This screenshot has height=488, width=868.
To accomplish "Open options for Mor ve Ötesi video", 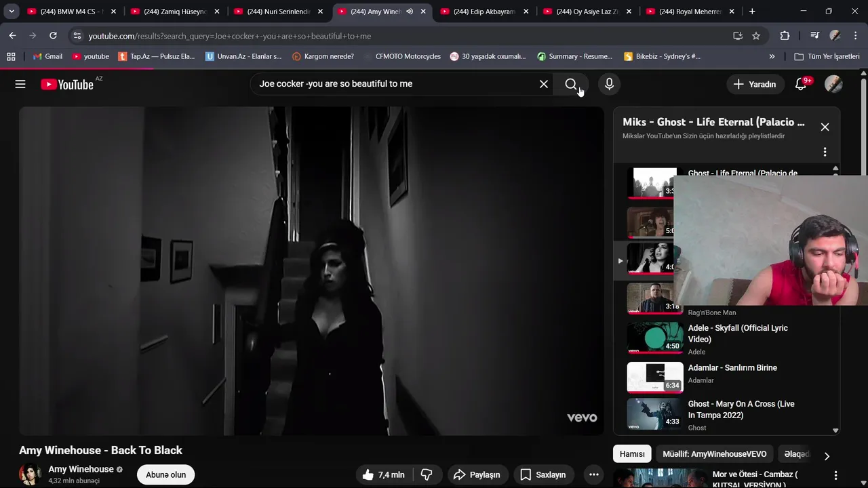I will (x=835, y=475).
